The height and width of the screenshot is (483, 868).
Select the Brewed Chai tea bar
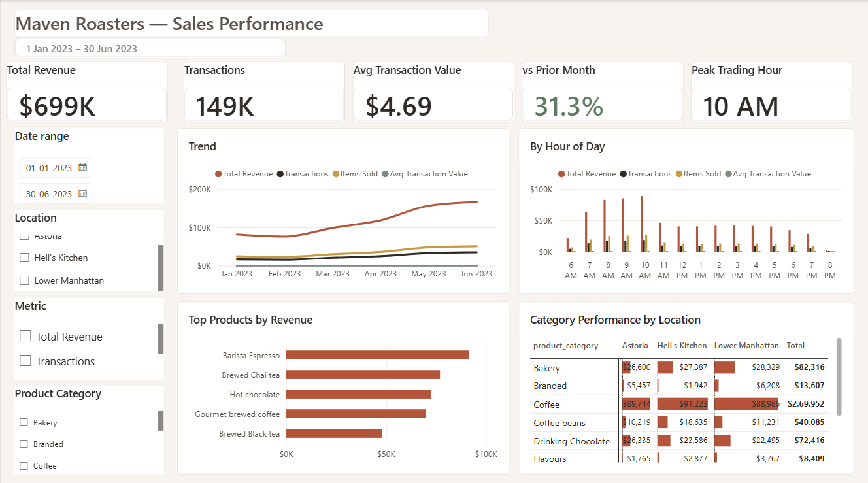[363, 375]
